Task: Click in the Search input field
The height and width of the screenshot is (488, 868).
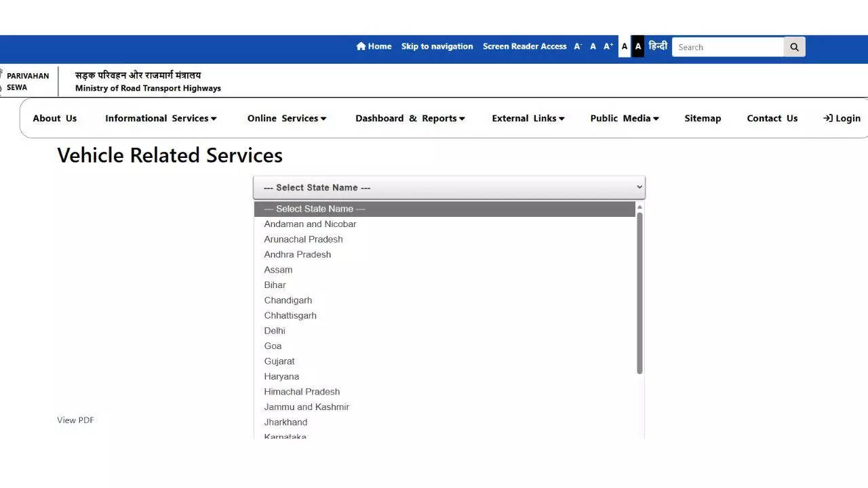Action: pyautogui.click(x=728, y=47)
